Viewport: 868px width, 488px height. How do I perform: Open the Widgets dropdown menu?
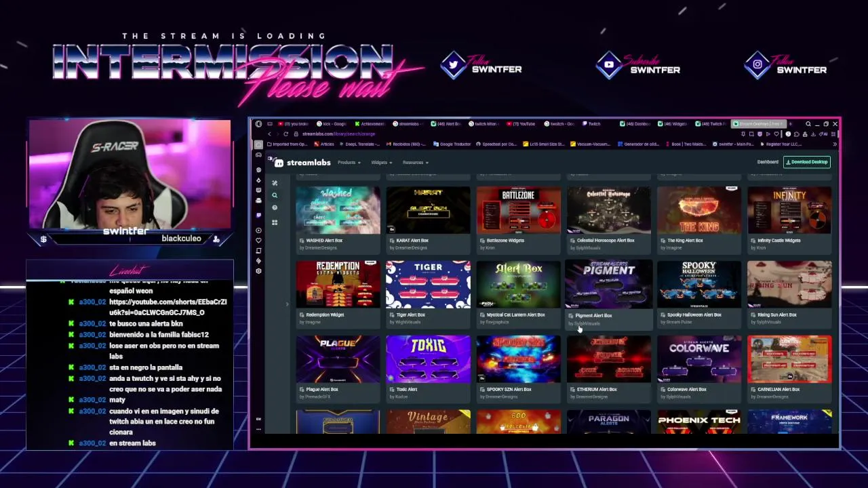(x=382, y=163)
